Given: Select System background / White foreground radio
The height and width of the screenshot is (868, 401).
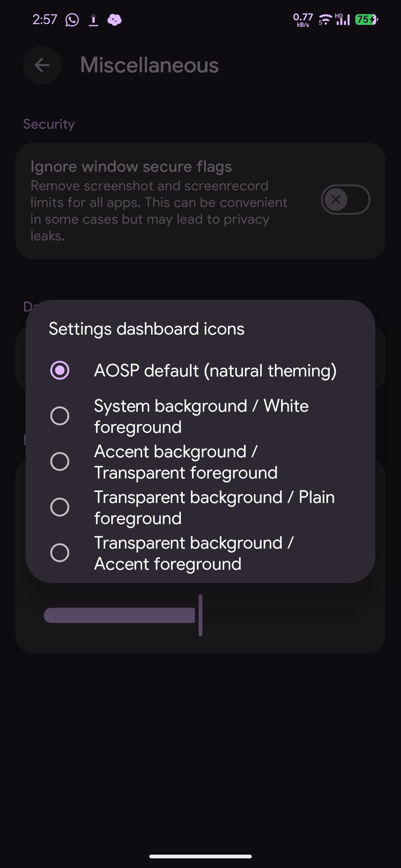Looking at the screenshot, I should click(60, 416).
